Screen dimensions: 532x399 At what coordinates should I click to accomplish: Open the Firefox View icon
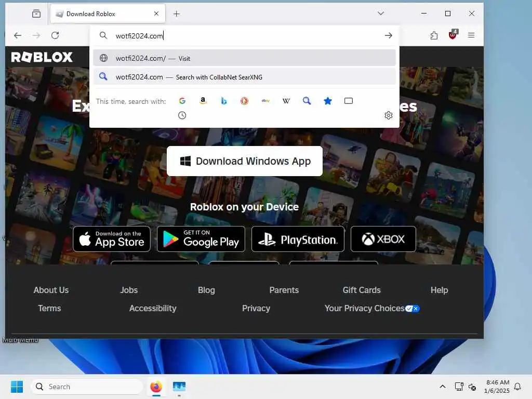pyautogui.click(x=36, y=14)
